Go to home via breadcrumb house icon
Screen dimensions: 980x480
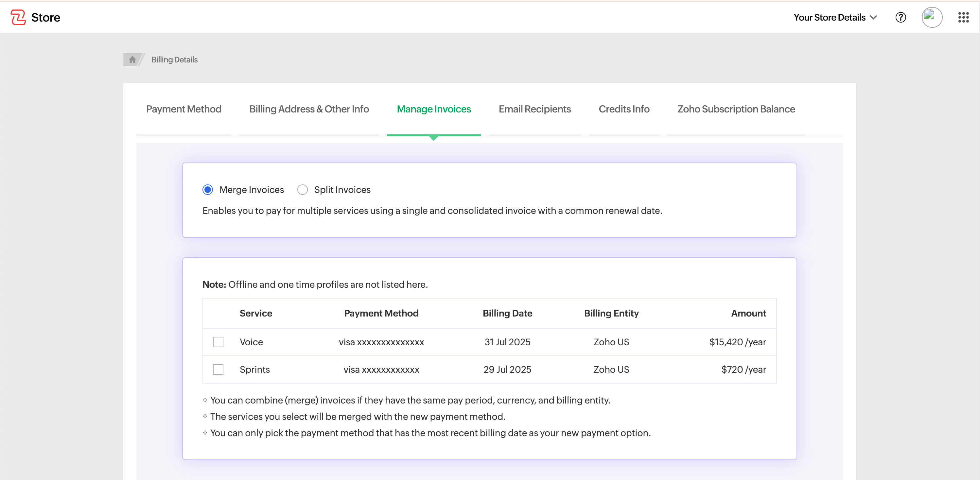[132, 60]
